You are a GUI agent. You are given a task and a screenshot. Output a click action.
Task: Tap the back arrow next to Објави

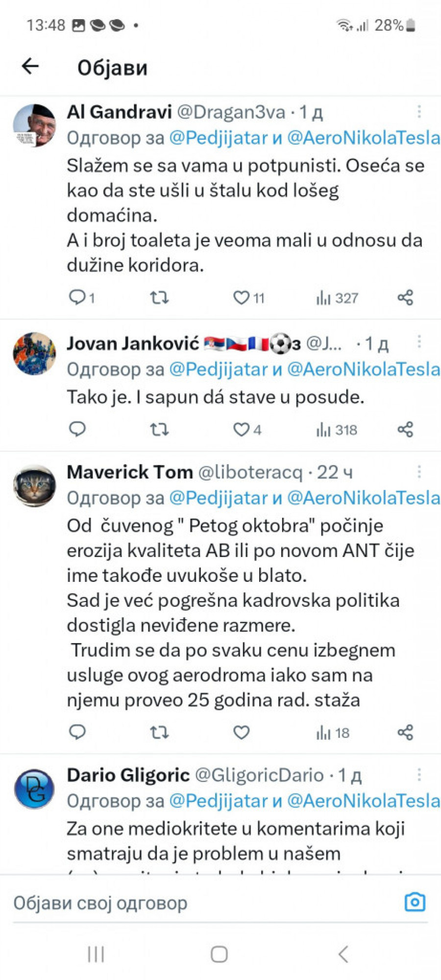coord(30,66)
